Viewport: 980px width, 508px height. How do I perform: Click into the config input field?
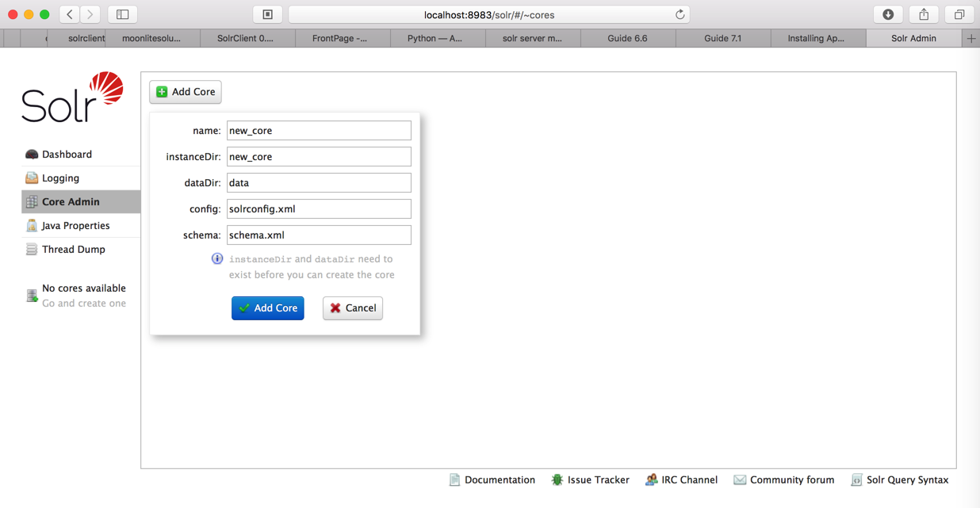(319, 209)
